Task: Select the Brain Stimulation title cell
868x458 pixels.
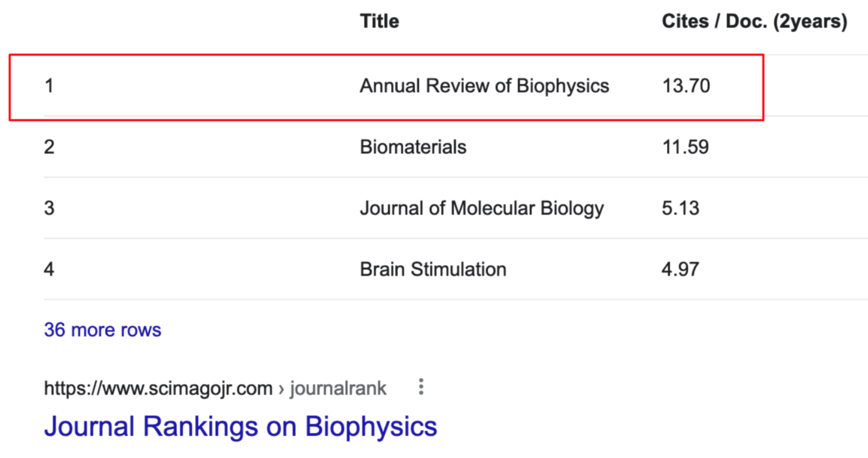Action: click(433, 269)
